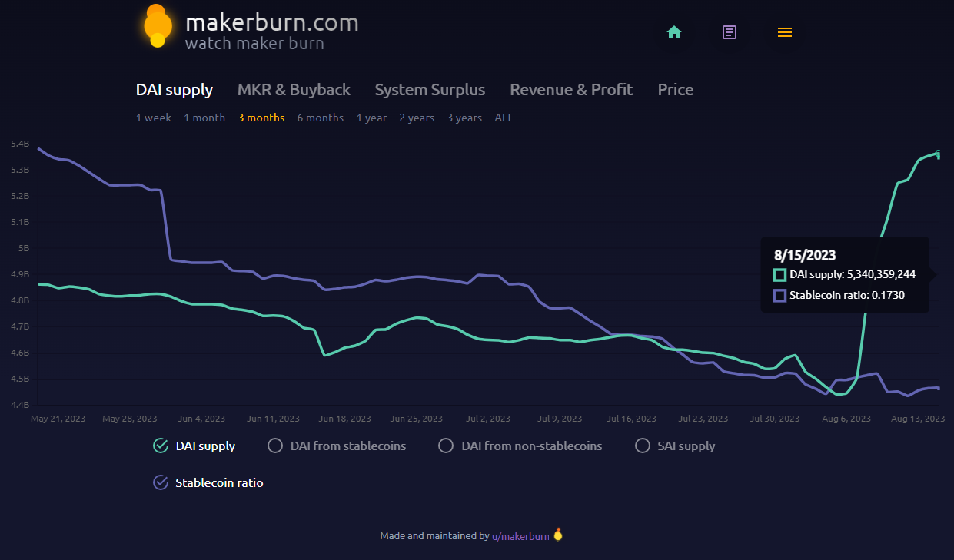The image size is (954, 560).
Task: Switch to Revenue & Profit tab
Action: [571, 90]
